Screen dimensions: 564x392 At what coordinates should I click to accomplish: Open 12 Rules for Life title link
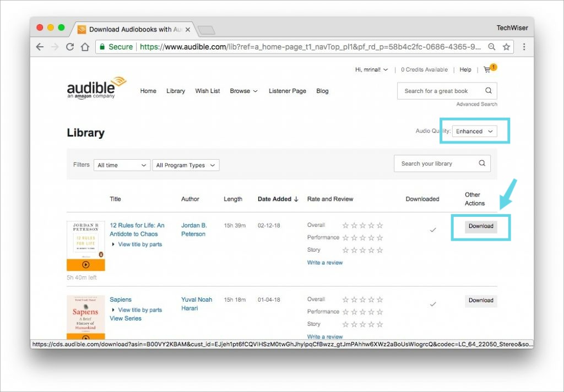click(137, 230)
